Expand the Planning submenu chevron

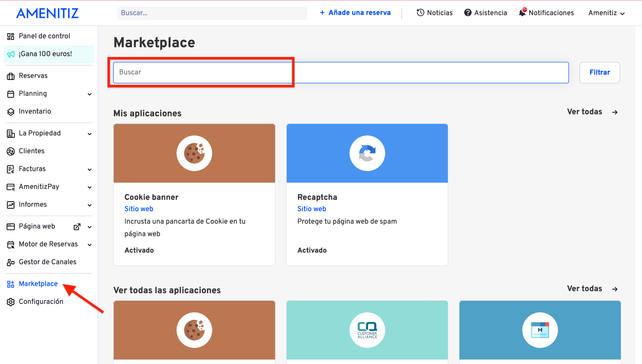click(90, 94)
